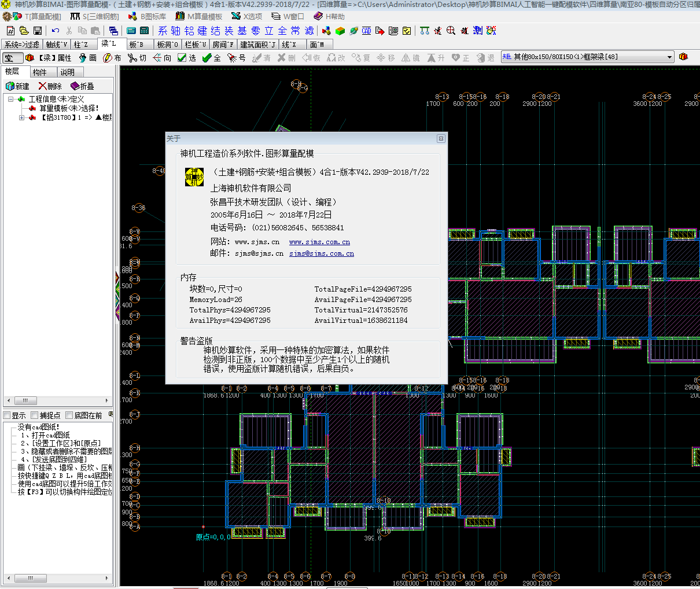700x589 pixels.
Task: Toggle the 显示 checkbox
Action: [x=7, y=415]
